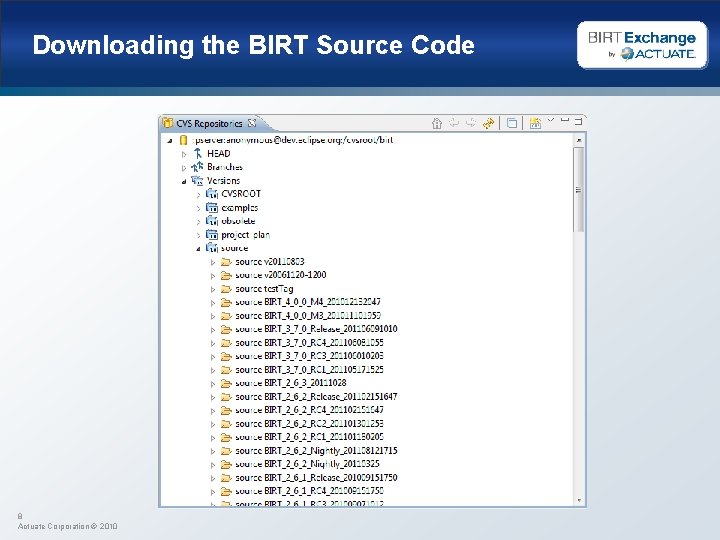Click the Branches icon

[x=197, y=167]
